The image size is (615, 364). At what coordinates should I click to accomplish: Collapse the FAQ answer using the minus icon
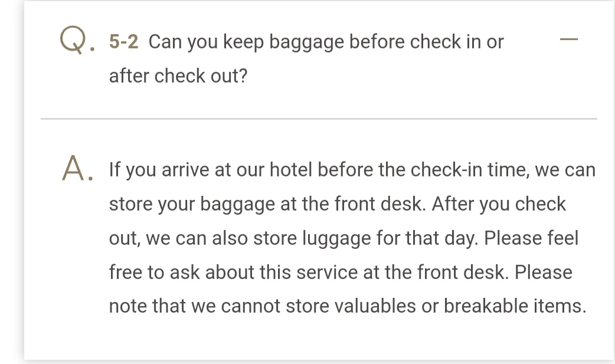pyautogui.click(x=568, y=40)
